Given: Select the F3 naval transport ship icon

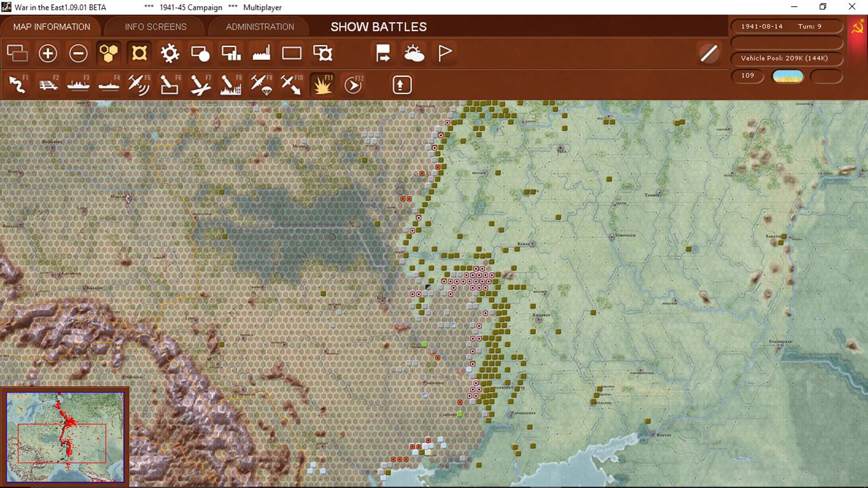Looking at the screenshot, I should [x=78, y=84].
